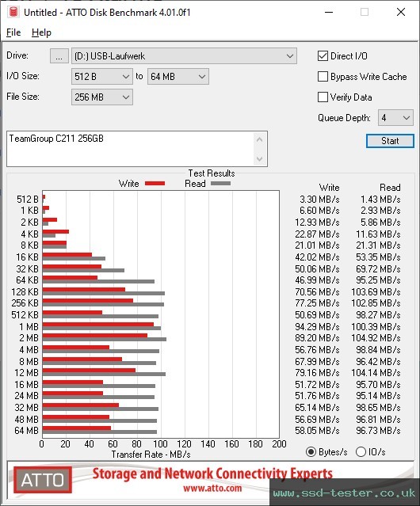Click the drive browse '...' button
Image resolution: width=420 pixels, height=506 pixels.
coord(59,56)
